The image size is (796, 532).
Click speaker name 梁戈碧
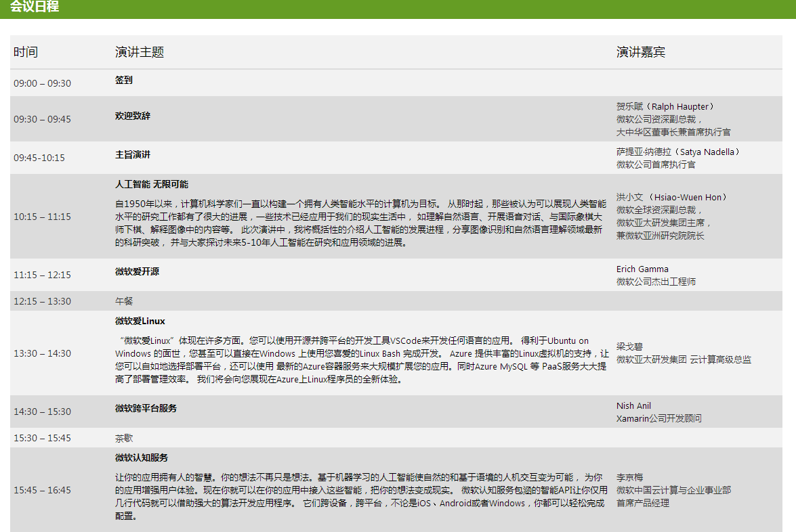pos(629,347)
